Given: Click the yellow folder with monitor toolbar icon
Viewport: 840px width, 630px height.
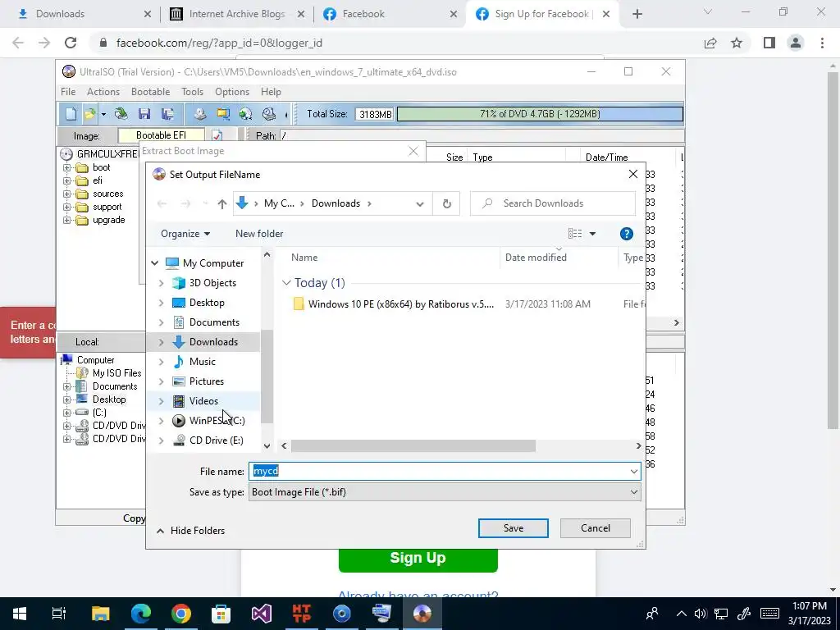Looking at the screenshot, I should (223, 113).
